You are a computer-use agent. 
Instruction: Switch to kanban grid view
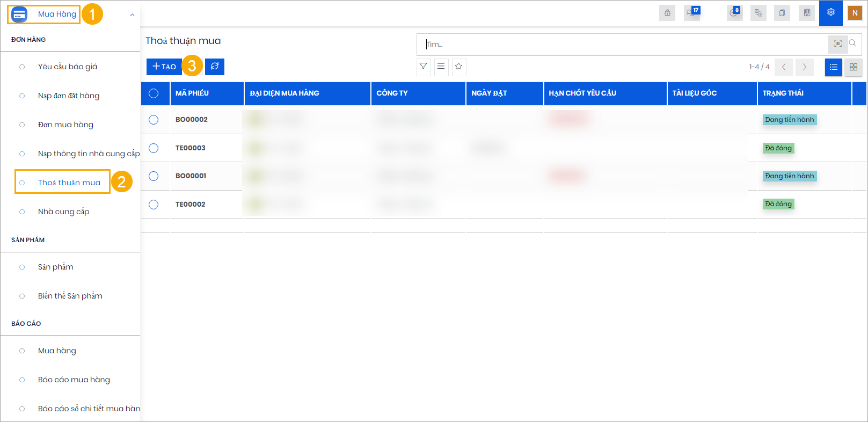[854, 67]
